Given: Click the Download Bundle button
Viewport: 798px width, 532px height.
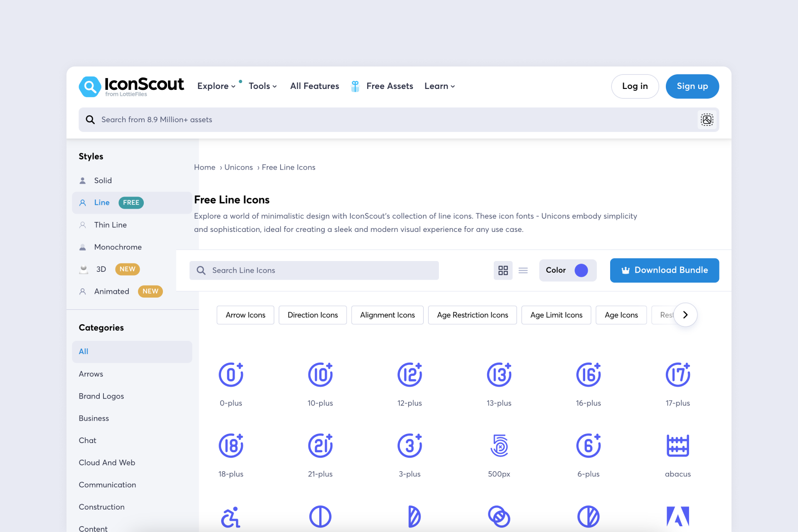Looking at the screenshot, I should click(664, 270).
